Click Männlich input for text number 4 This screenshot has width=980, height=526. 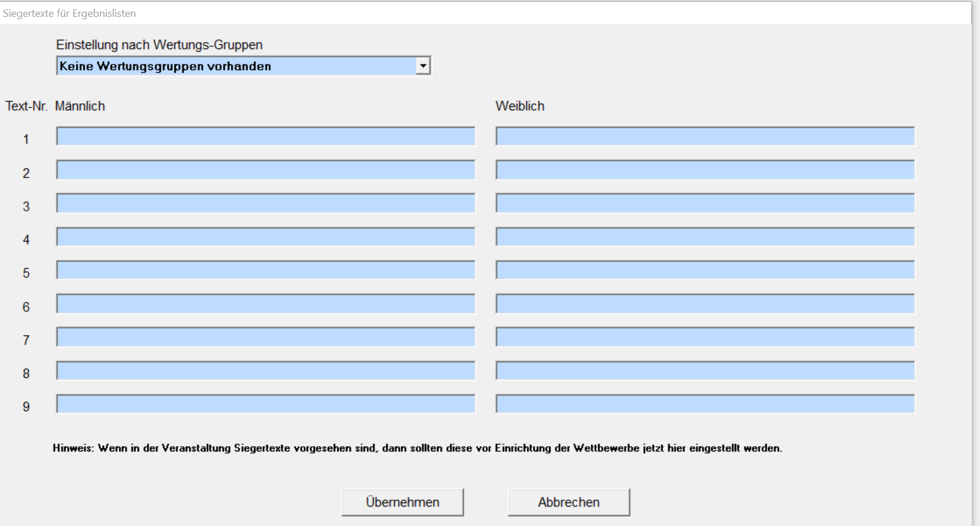pos(266,237)
